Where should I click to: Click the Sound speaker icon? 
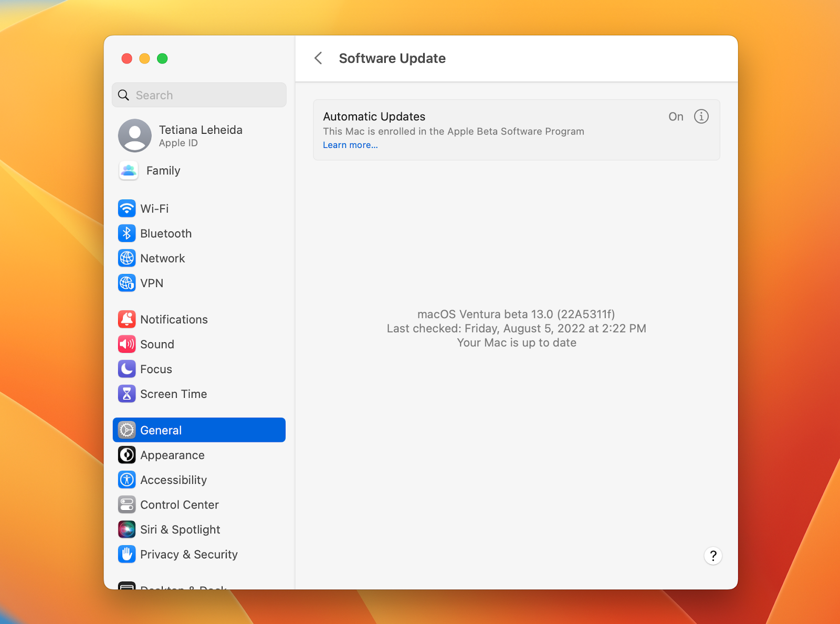point(127,344)
